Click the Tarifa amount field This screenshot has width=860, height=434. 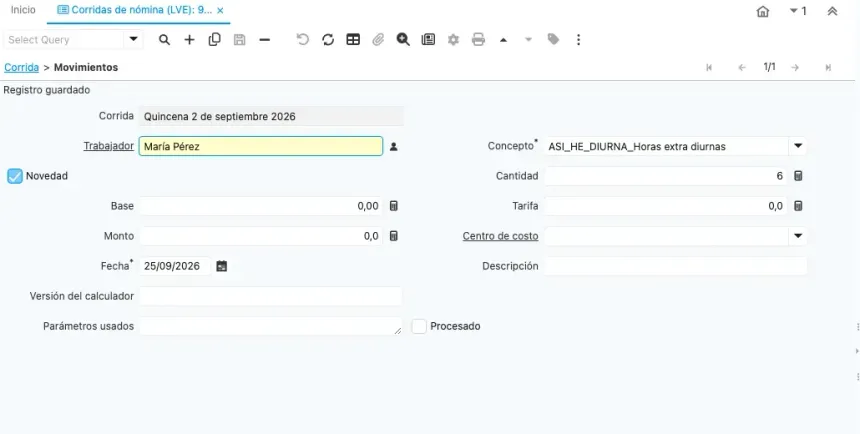[x=666, y=206]
